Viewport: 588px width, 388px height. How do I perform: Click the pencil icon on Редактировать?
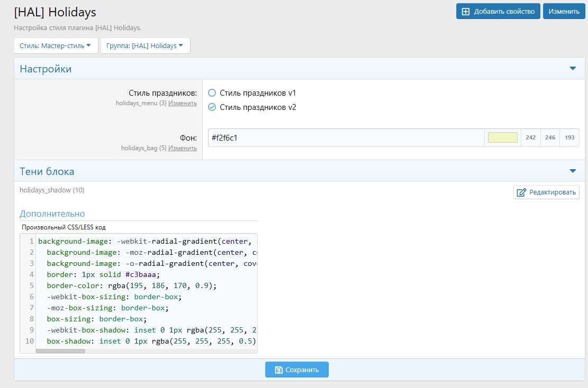(521, 192)
